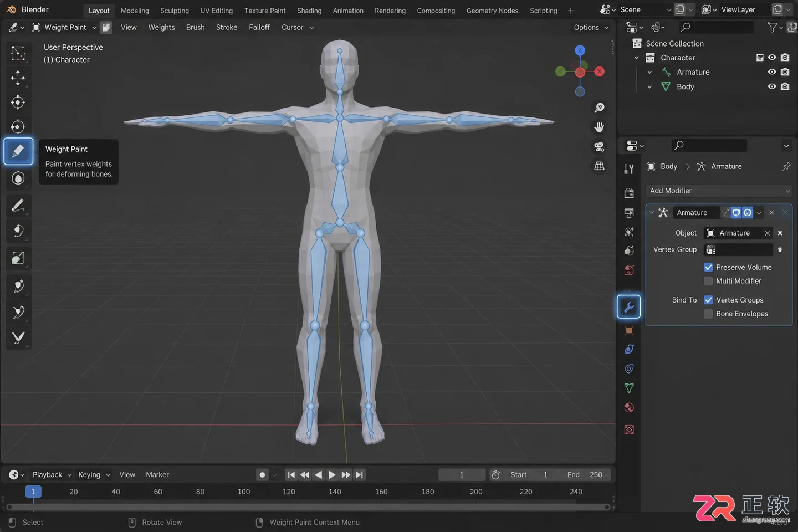Open the Render properties tab icon

pyautogui.click(x=629, y=193)
